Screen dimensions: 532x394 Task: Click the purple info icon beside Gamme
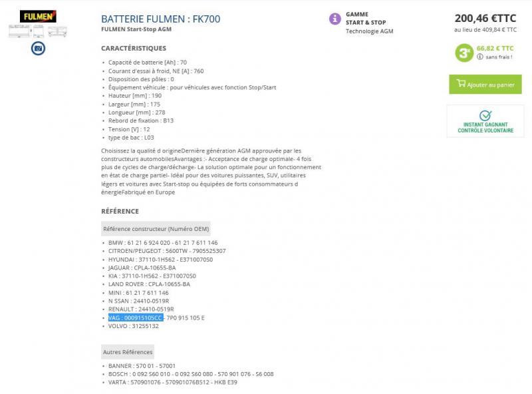335,19
